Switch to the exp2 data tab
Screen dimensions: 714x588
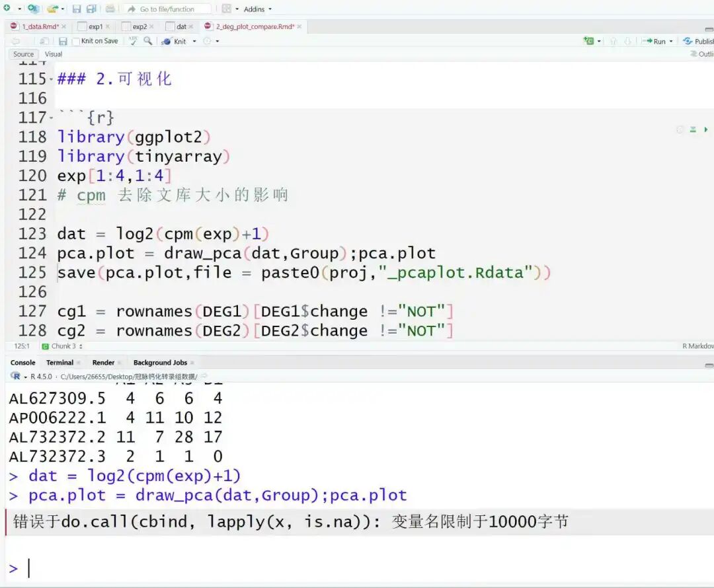pos(139,26)
